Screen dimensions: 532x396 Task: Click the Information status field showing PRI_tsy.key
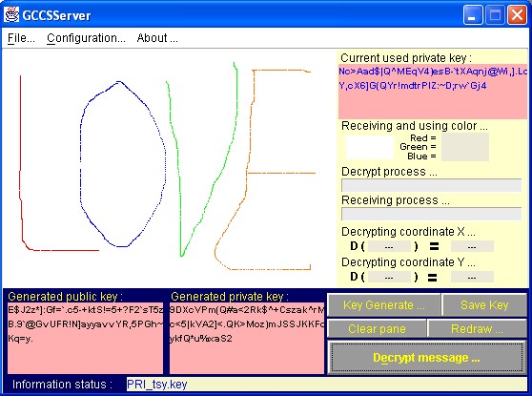point(326,385)
